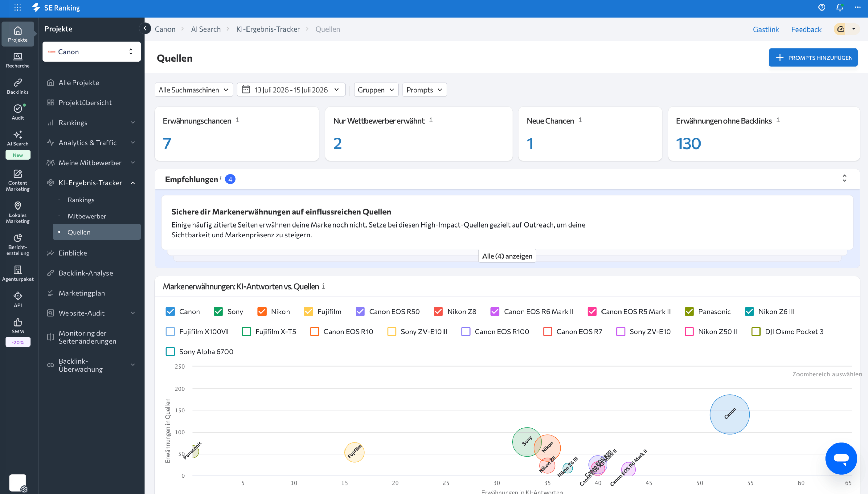Select Quellen submenu item

coord(97,232)
